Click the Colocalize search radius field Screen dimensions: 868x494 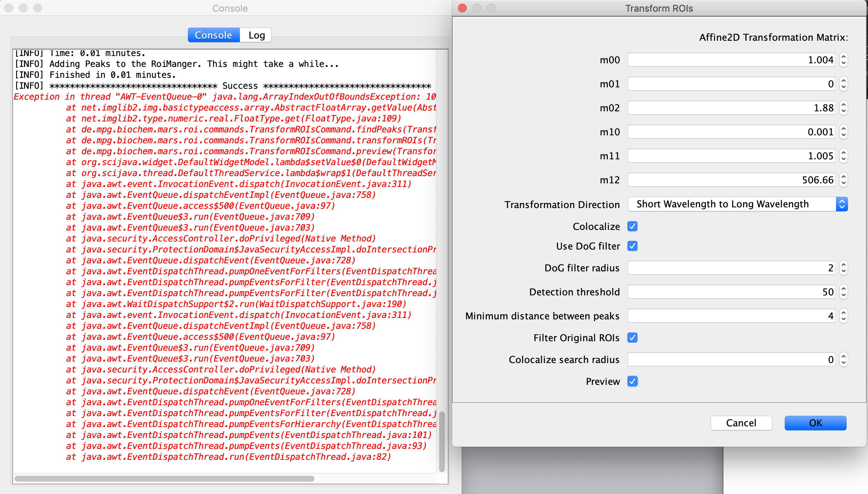pos(731,359)
